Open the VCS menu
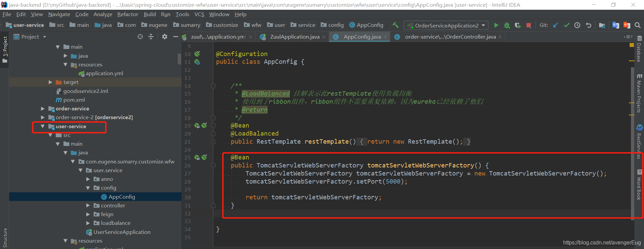Screen dimensions: 644x249 (x=199, y=14)
